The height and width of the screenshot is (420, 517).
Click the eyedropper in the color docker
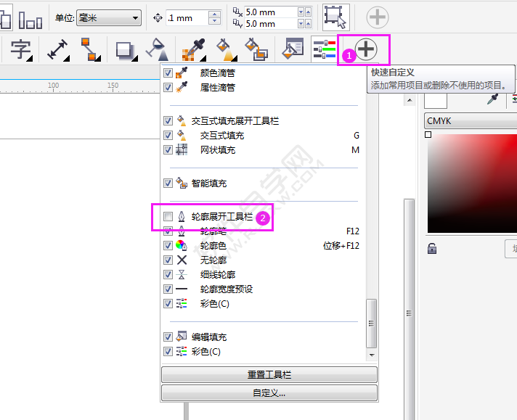492,99
